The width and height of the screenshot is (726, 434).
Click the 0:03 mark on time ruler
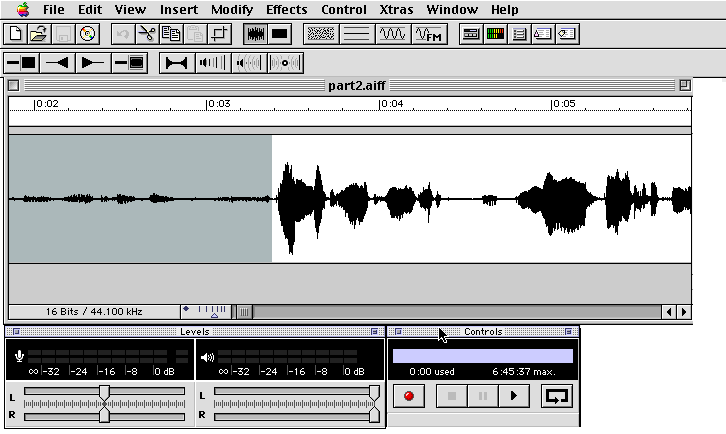pyautogui.click(x=219, y=104)
